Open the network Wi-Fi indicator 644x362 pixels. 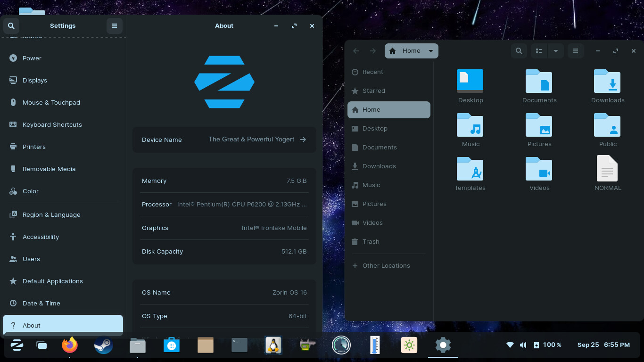click(510, 345)
